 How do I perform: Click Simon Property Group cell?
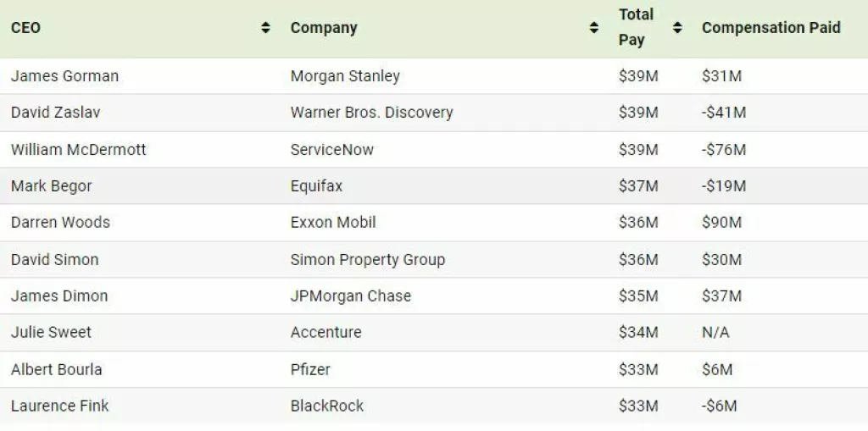367,260
